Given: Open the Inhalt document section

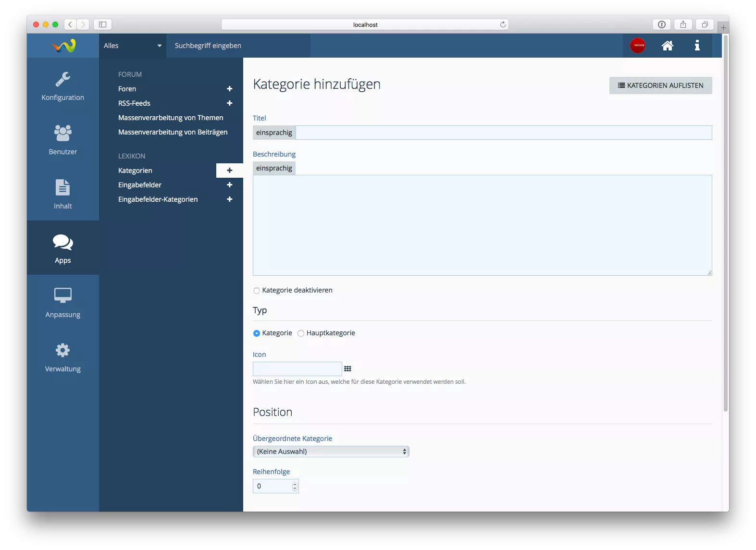Looking at the screenshot, I should [x=62, y=195].
